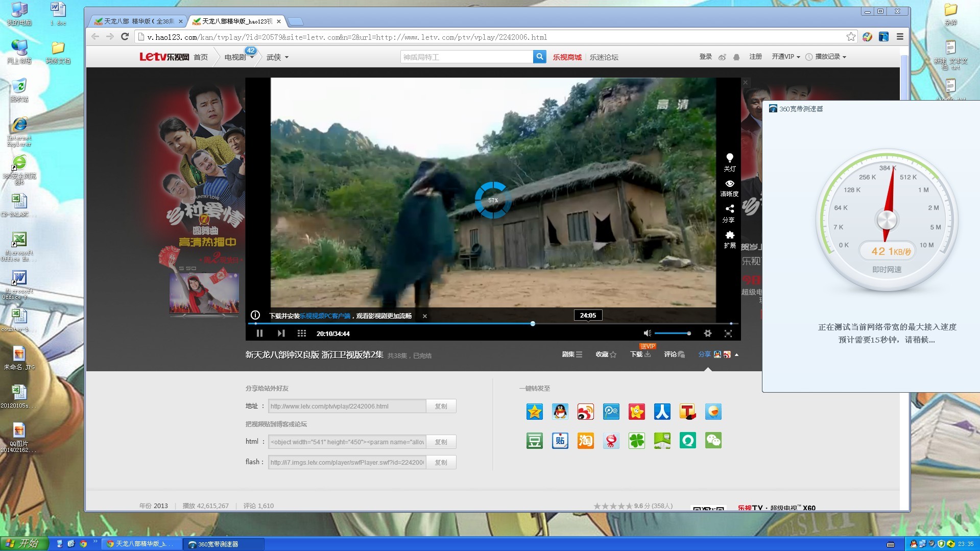Click the info icon in player tip bar
Screen dimensions: 980x551
click(x=255, y=315)
